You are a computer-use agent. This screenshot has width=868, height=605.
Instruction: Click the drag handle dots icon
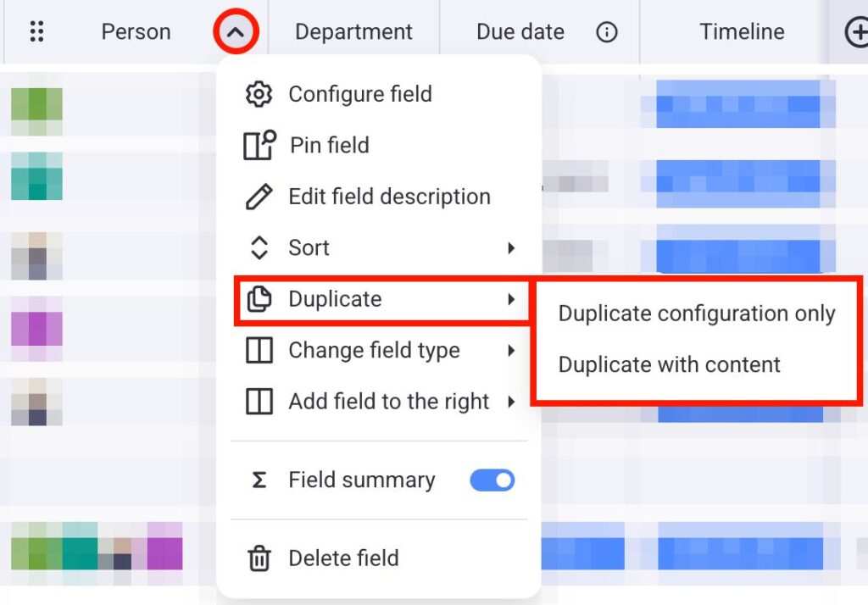pos(36,32)
